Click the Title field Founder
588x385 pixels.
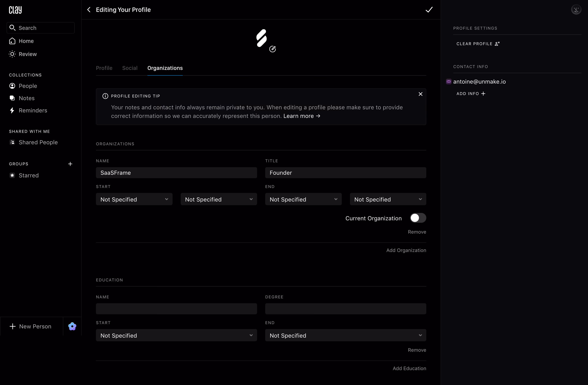(x=346, y=173)
